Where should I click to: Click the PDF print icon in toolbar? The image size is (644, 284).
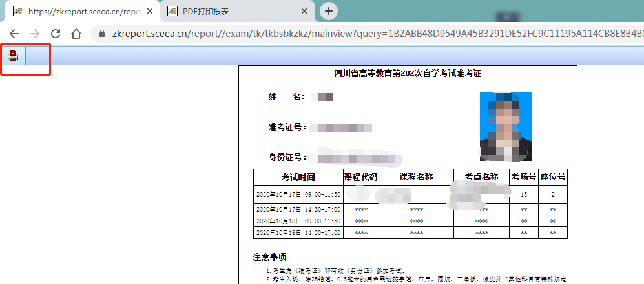point(13,56)
